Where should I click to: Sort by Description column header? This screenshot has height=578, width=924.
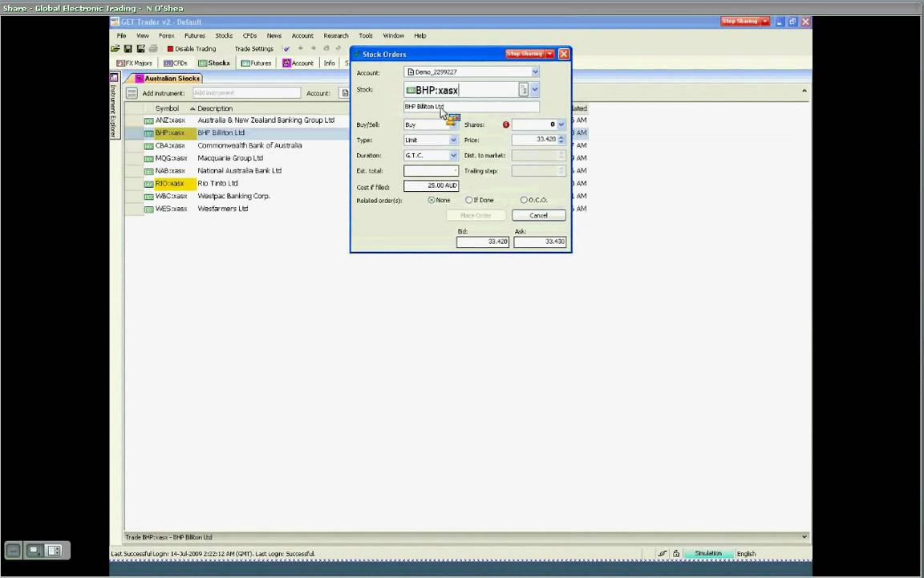pyautogui.click(x=215, y=108)
